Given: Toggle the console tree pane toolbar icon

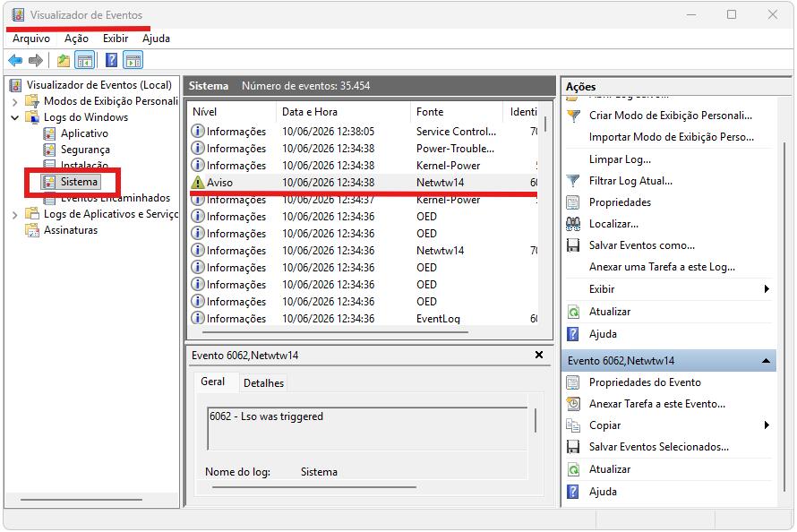Looking at the screenshot, I should tap(85, 61).
